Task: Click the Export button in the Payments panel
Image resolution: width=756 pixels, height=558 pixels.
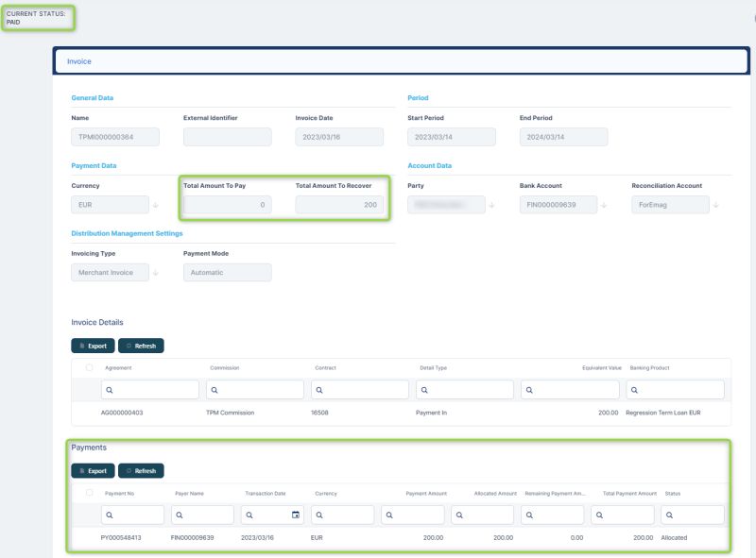Action: click(x=92, y=469)
